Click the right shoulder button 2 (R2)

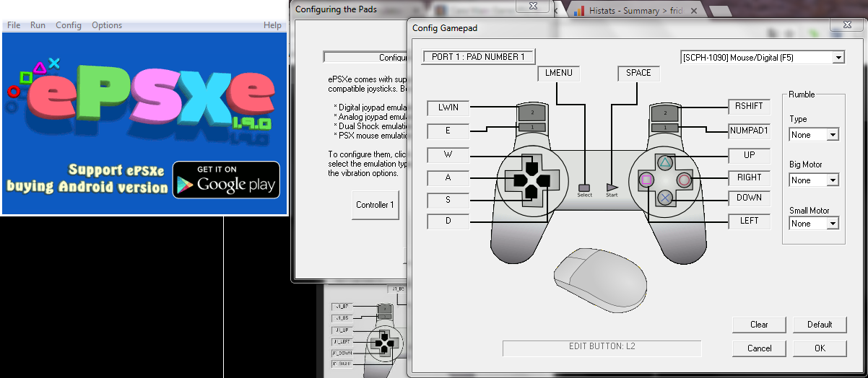pos(664,113)
